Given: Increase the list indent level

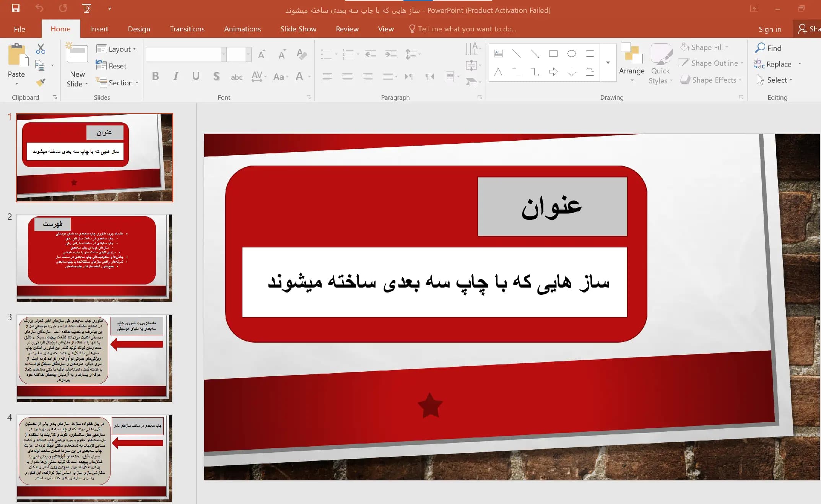Looking at the screenshot, I should pos(390,54).
